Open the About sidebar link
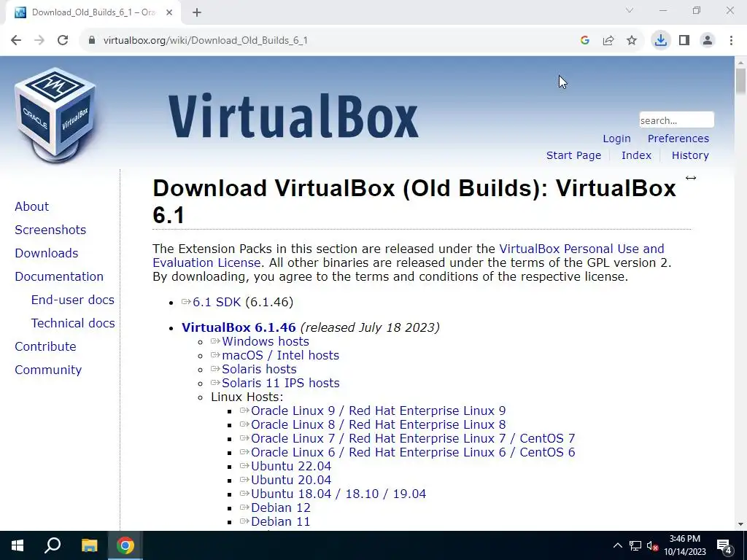Screen dimensions: 747x560 [x=31, y=206]
